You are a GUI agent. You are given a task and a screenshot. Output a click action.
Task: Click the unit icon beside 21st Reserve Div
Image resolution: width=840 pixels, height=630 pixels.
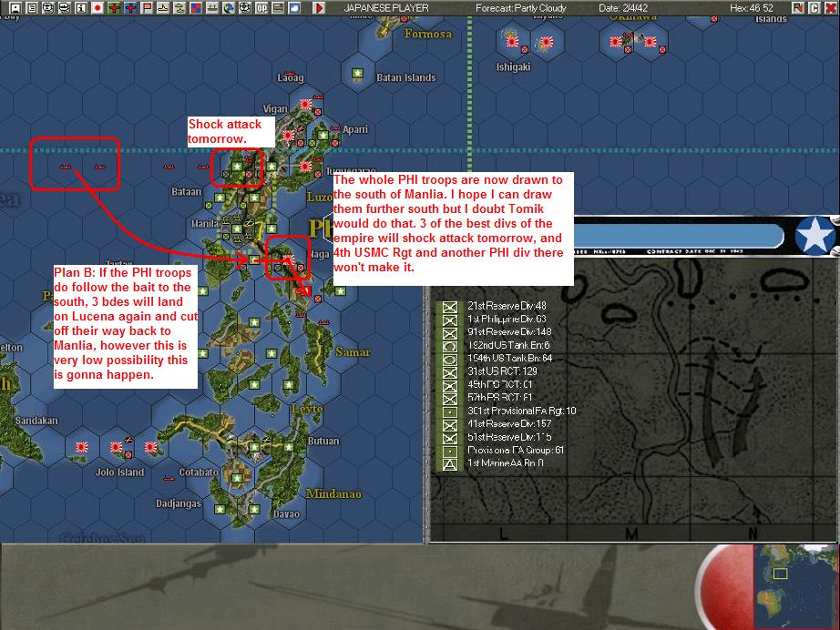coord(450,307)
